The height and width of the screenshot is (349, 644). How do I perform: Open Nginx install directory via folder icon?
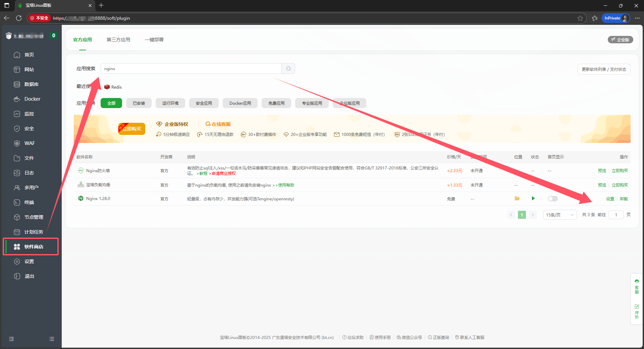(x=517, y=198)
